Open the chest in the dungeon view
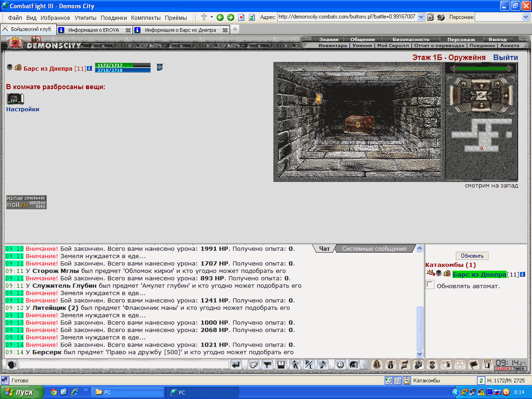The height and width of the screenshot is (399, 532). 359,124
